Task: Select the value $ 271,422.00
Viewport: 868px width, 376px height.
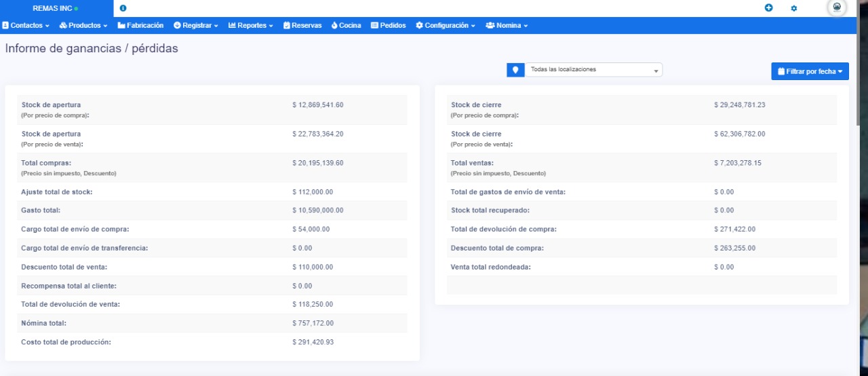Action: point(735,229)
